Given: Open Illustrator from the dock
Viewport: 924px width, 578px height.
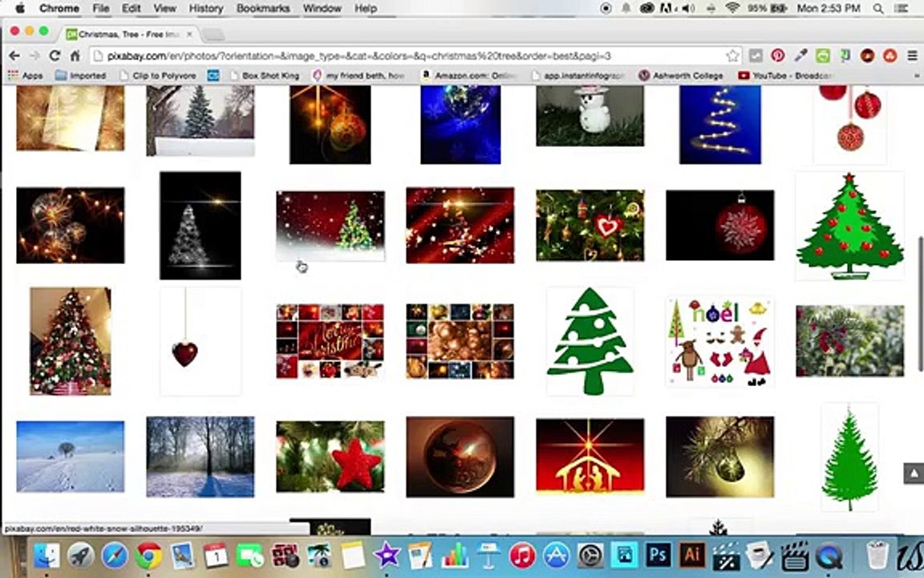Looking at the screenshot, I should point(691,556).
